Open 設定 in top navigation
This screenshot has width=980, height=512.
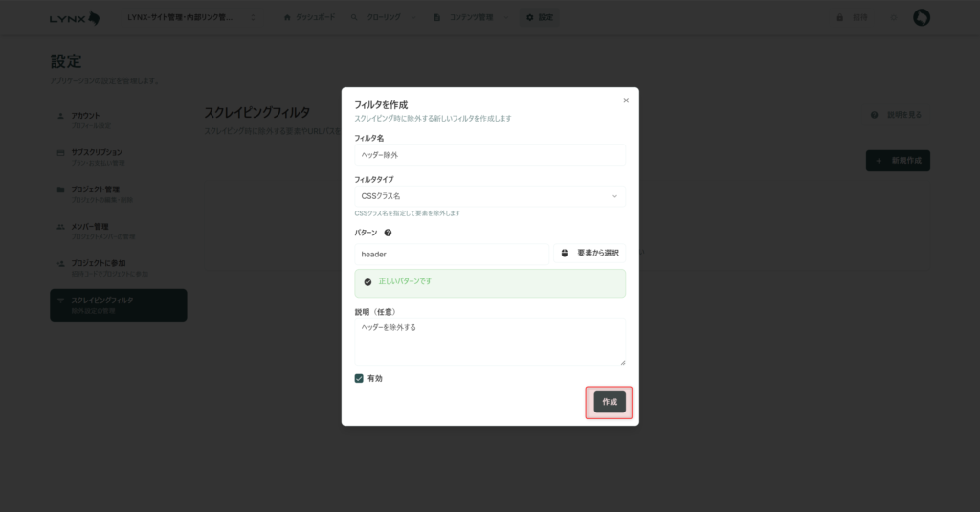click(x=539, y=18)
